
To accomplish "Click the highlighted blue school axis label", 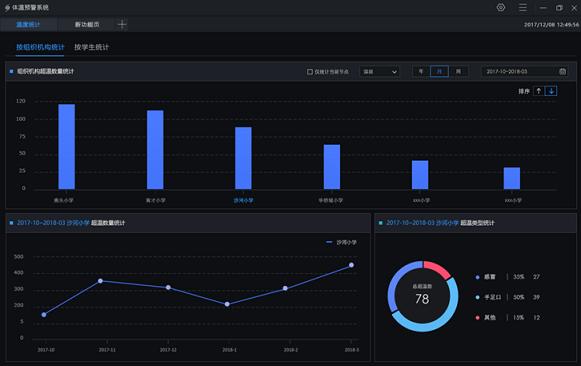I will [243, 200].
